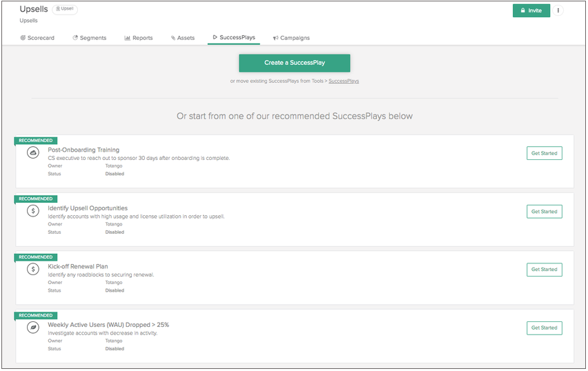This screenshot has height=371, width=588.
Task: Open the Assets tab
Action: coord(183,38)
